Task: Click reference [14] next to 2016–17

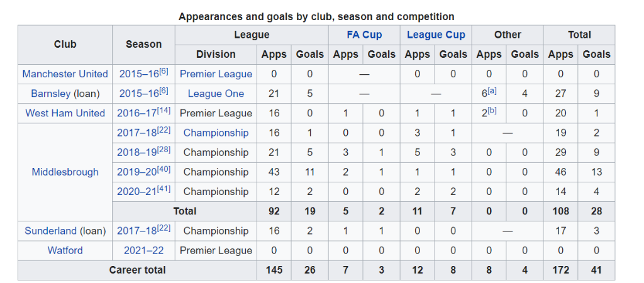Action: coord(164,111)
